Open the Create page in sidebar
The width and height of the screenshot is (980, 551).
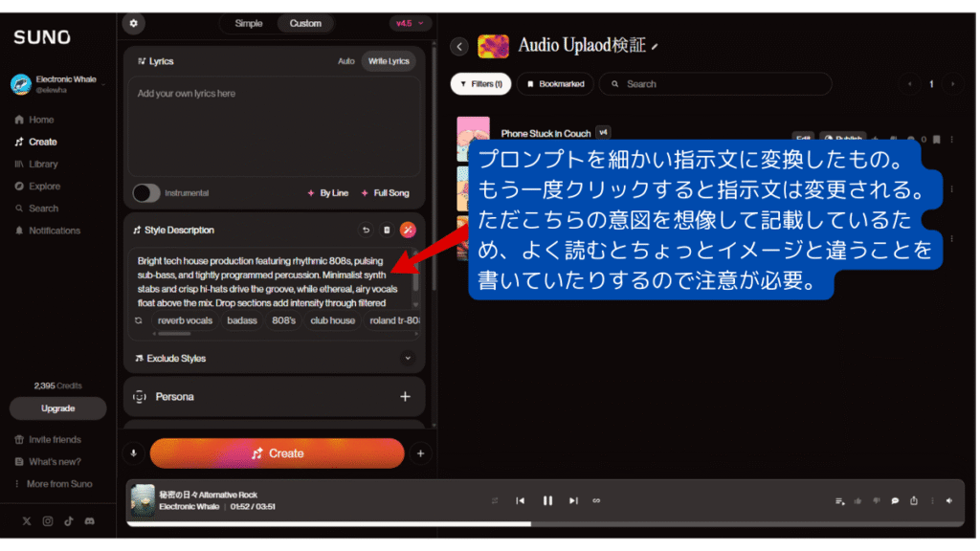36,142
